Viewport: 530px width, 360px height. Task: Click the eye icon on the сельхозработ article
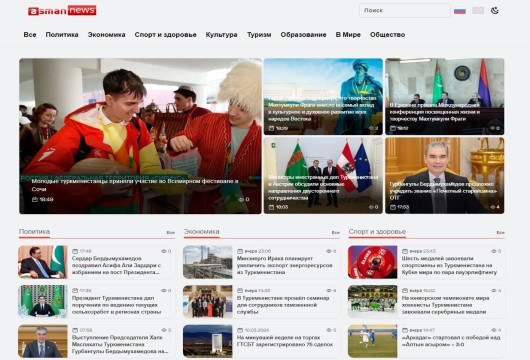click(x=164, y=291)
